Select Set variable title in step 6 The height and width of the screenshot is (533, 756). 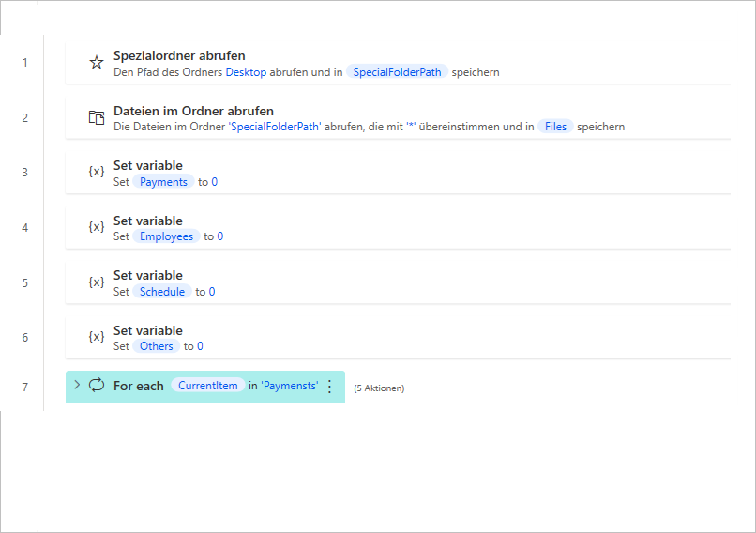click(148, 330)
